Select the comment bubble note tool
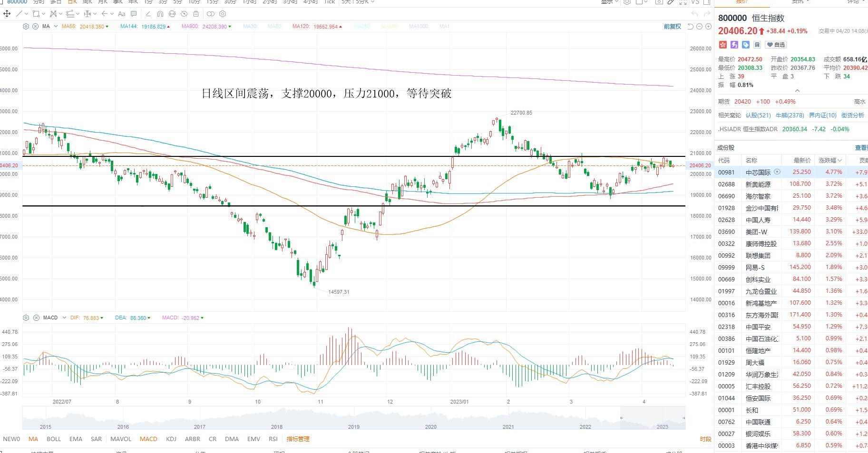The image size is (868, 453). (x=134, y=14)
